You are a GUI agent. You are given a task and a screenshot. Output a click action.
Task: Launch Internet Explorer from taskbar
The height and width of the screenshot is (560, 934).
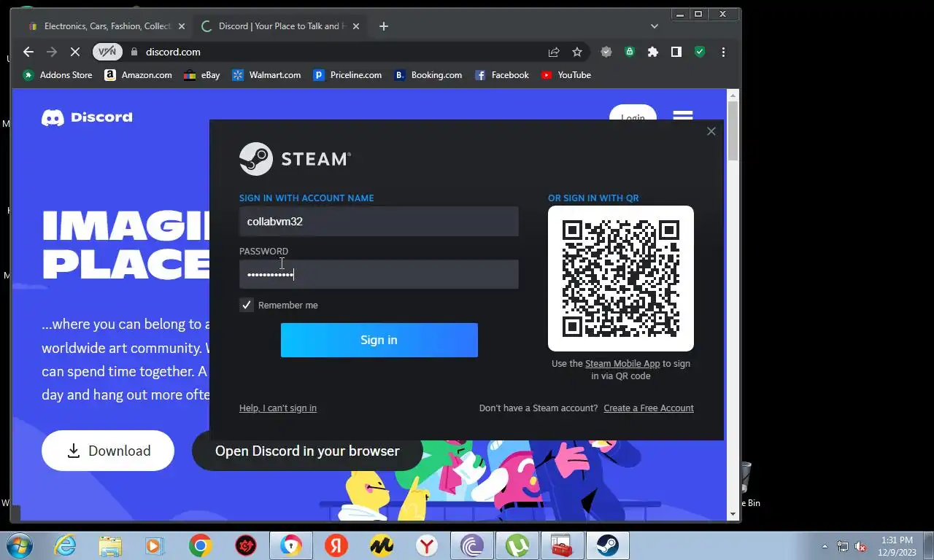(x=65, y=545)
